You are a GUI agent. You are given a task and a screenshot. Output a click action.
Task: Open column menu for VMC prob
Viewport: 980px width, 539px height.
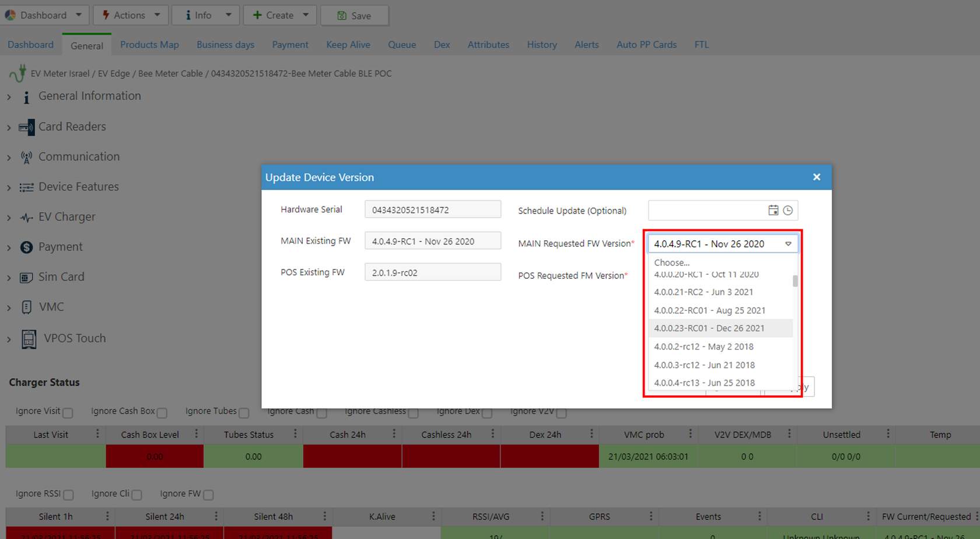pos(690,433)
